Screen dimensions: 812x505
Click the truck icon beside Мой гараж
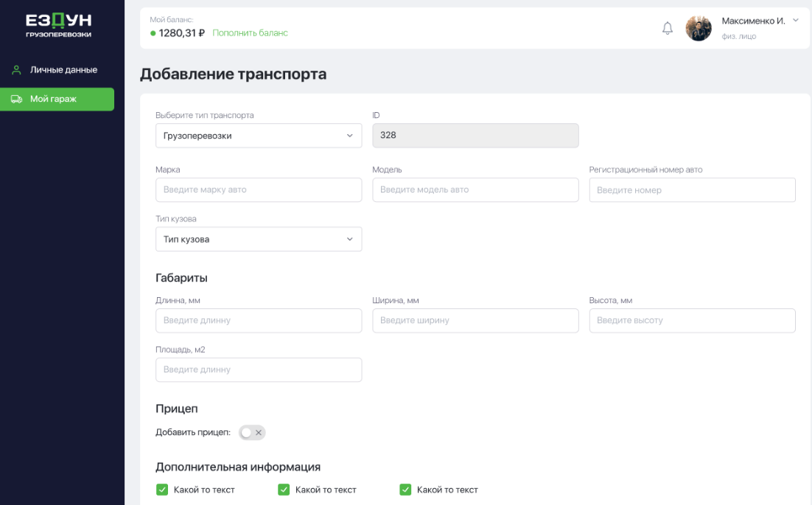coord(16,99)
